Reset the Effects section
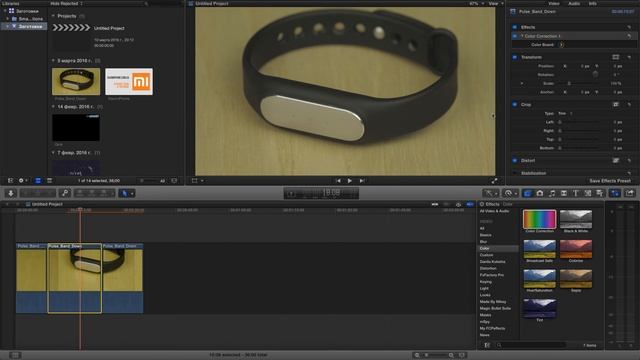The width and height of the screenshot is (640, 360). pos(629,27)
